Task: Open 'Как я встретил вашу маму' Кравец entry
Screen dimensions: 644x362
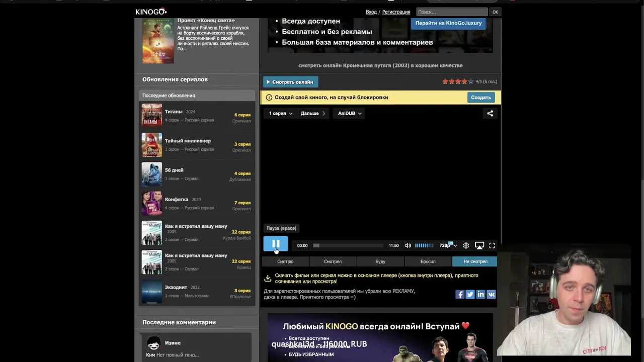Action: 197,261
